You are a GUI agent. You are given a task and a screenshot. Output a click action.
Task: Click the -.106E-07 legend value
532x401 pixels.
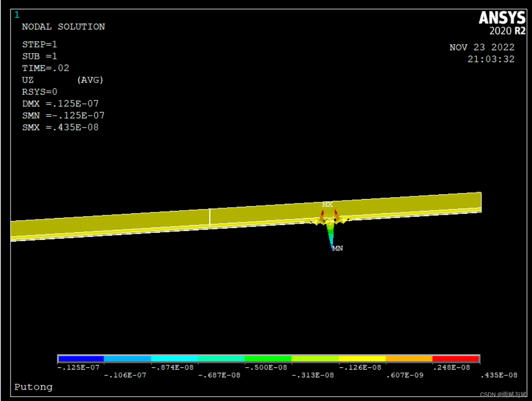pos(125,375)
